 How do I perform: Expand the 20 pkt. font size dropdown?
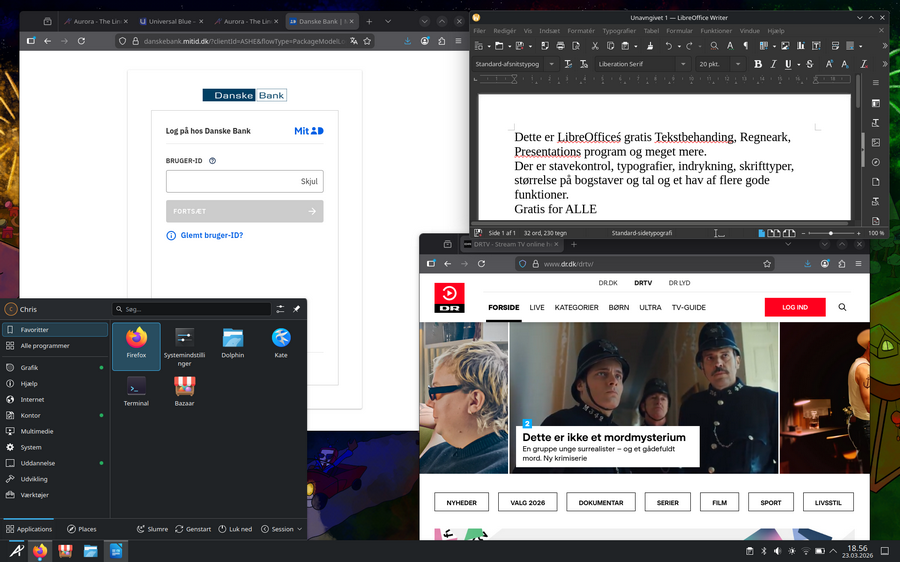[739, 64]
